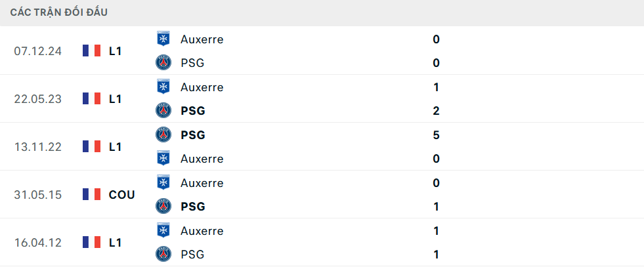The height and width of the screenshot is (267, 644).
Task: Click French flag in 07.12.24 row
Action: 91,51
